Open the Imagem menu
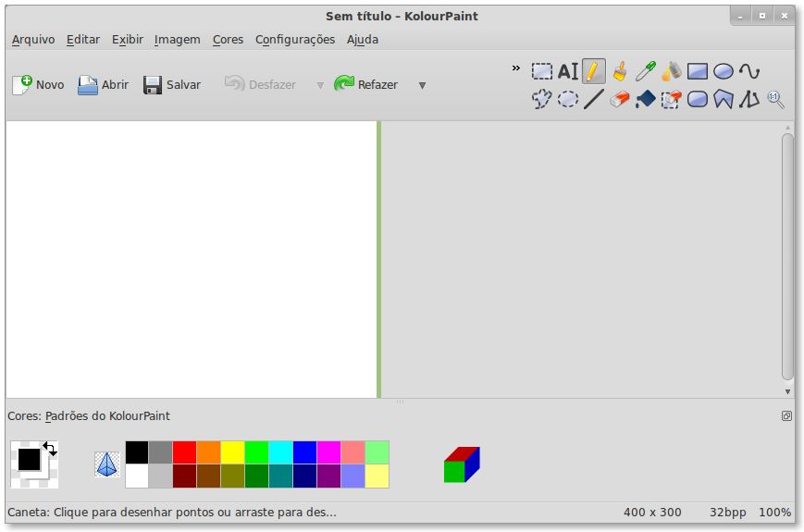Screen dimensions: 804x532 178,40
